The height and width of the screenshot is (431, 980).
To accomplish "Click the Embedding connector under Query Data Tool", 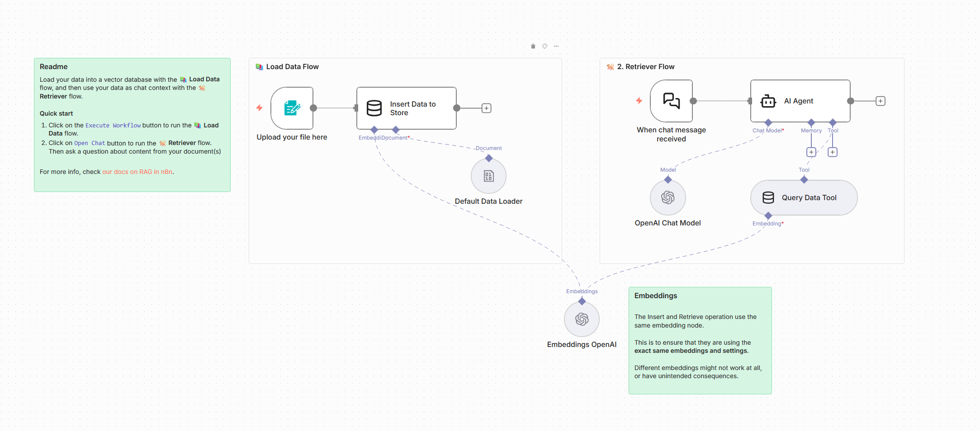I will [768, 216].
